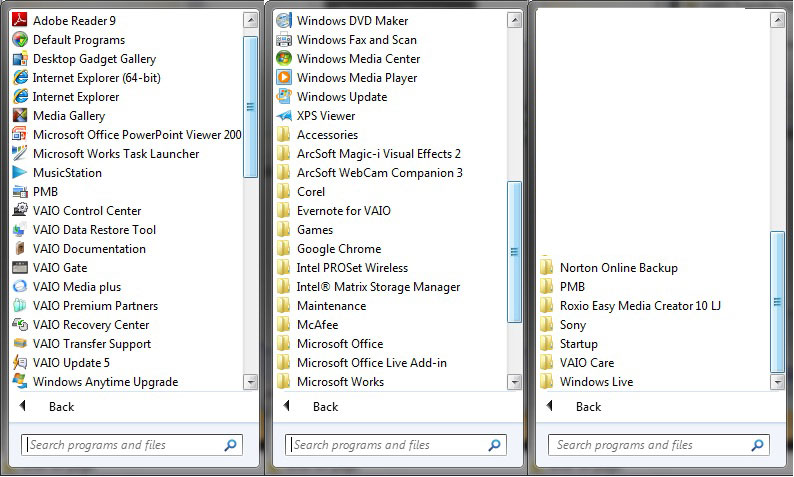Screen dimensions: 794x477
Task: Launch Desktop Gadget Gallery icon
Action: (x=20, y=59)
